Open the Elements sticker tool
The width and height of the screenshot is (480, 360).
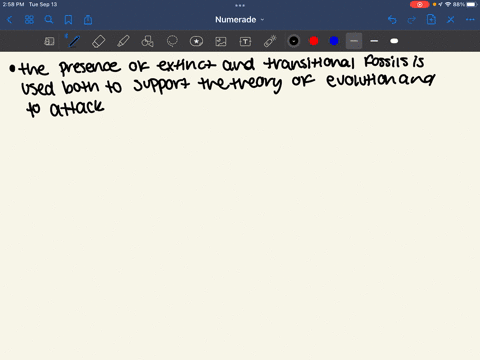tap(196, 41)
